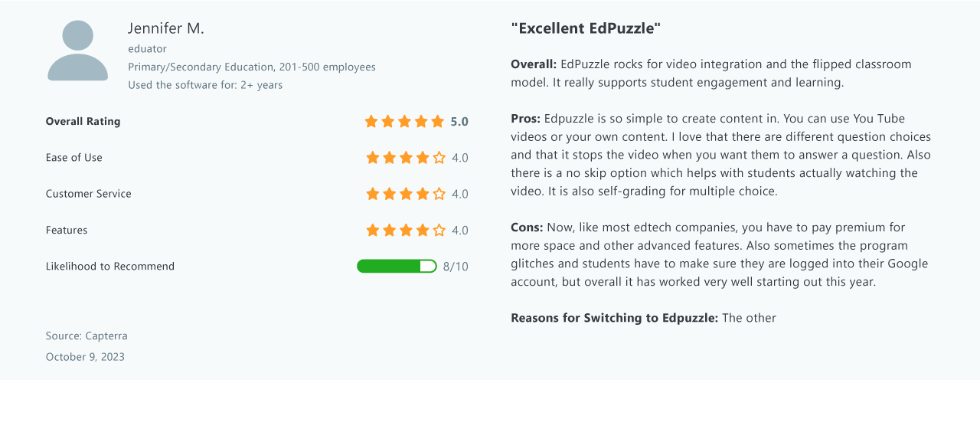Screen dimensions: 980x429
Task: Click the October 9, 2023 review date
Action: (85, 357)
